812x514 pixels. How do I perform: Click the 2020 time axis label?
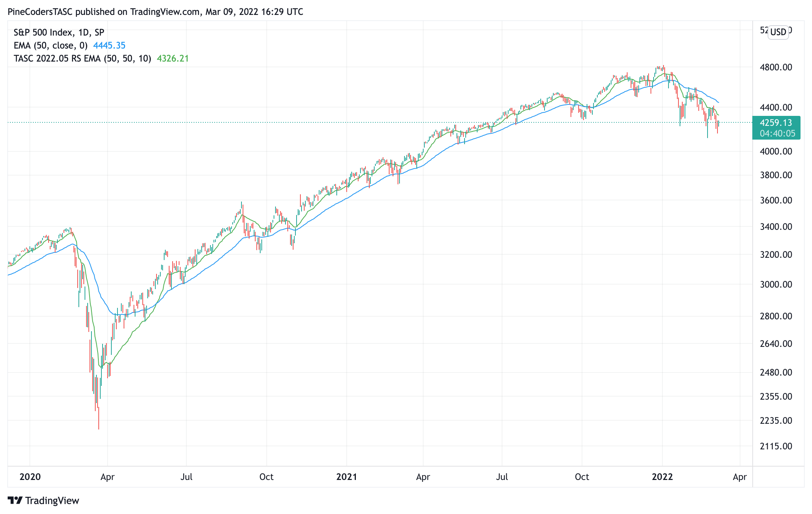coord(30,477)
